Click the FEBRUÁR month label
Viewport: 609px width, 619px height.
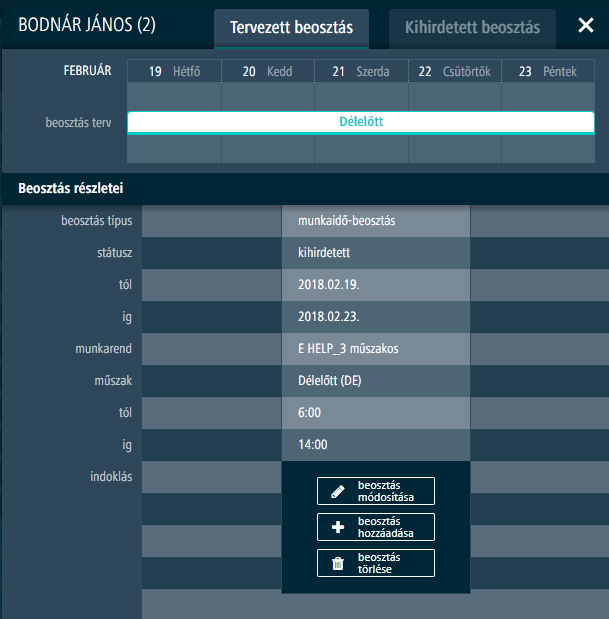pos(87,71)
